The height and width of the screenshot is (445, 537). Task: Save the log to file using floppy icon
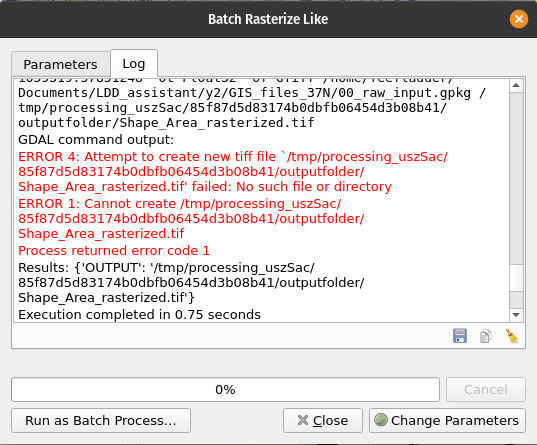click(x=460, y=336)
